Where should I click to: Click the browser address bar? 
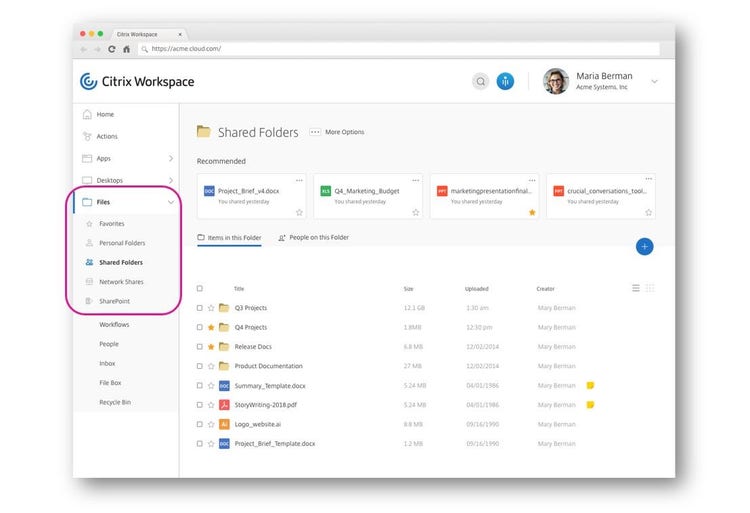pyautogui.click(x=399, y=49)
